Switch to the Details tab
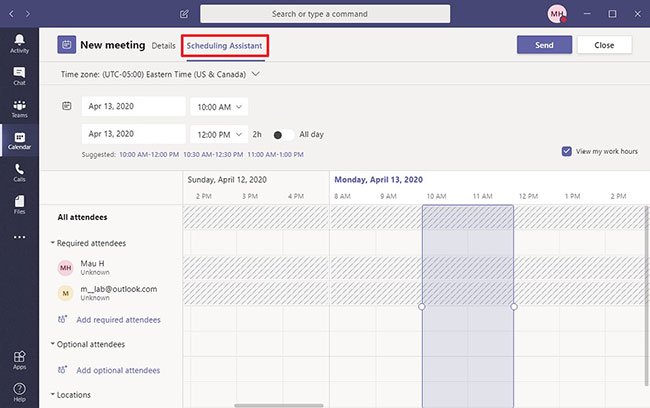The image size is (650, 408). (164, 46)
